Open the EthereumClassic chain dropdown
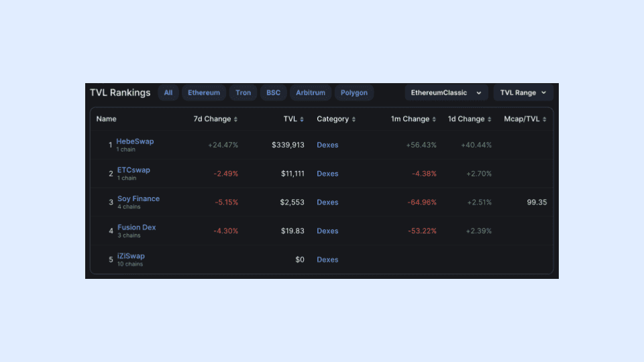This screenshot has width=644, height=362. coord(446,93)
